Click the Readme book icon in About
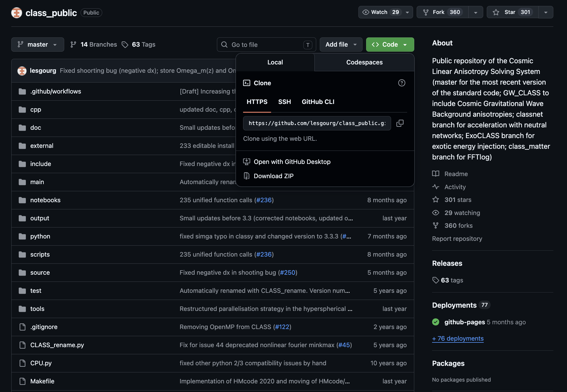The width and height of the screenshot is (567, 392). 436,174
